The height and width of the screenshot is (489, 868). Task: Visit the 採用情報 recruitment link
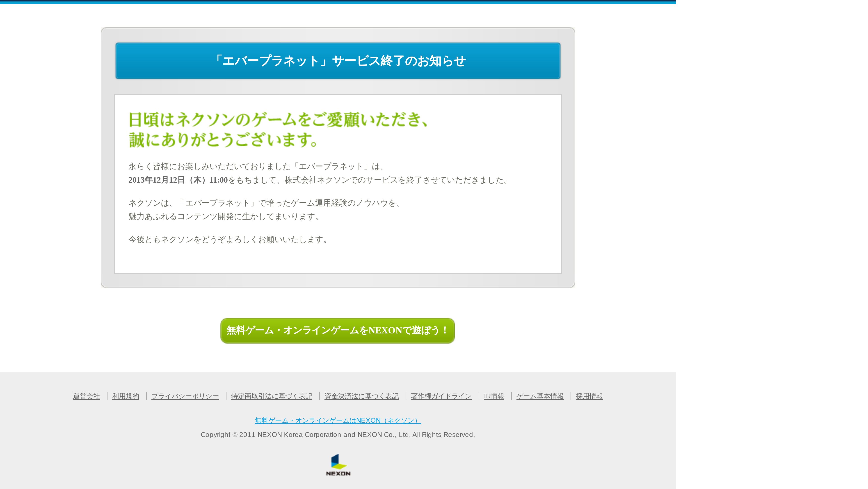(x=589, y=396)
